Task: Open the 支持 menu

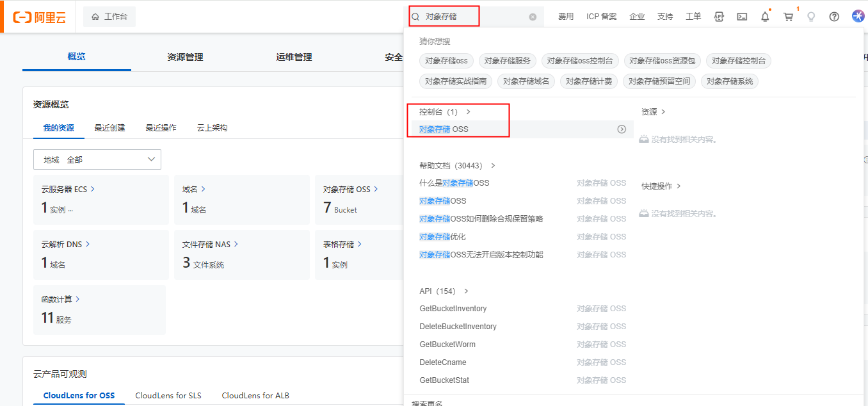Action: [665, 17]
